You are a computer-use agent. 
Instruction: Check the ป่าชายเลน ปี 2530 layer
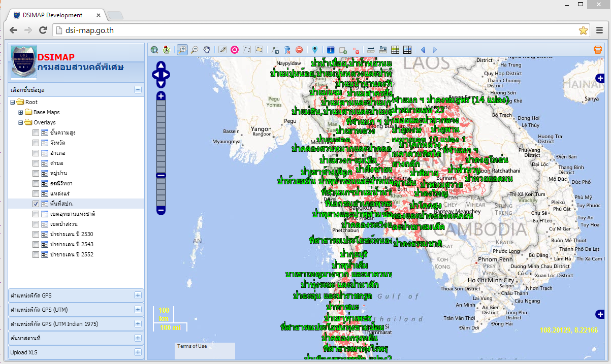point(36,234)
